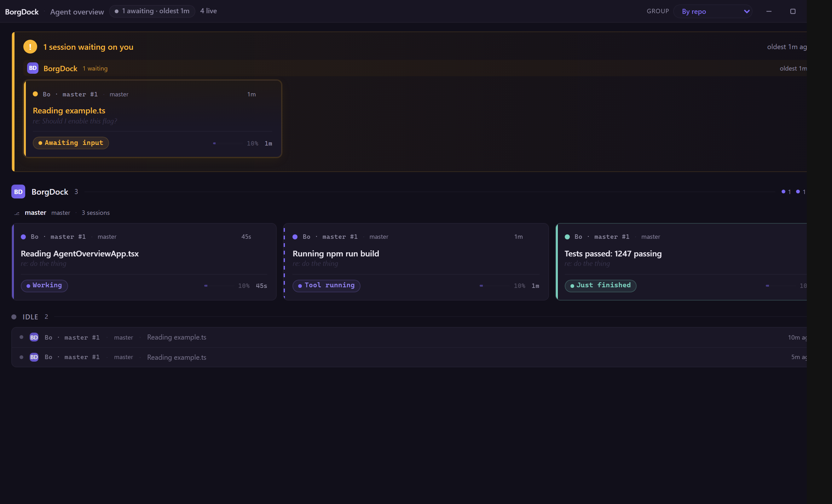Click the Agent overview title

[77, 12]
